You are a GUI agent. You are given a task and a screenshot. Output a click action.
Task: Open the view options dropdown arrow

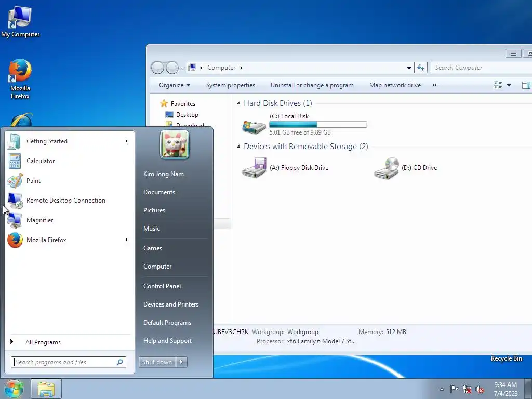509,85
